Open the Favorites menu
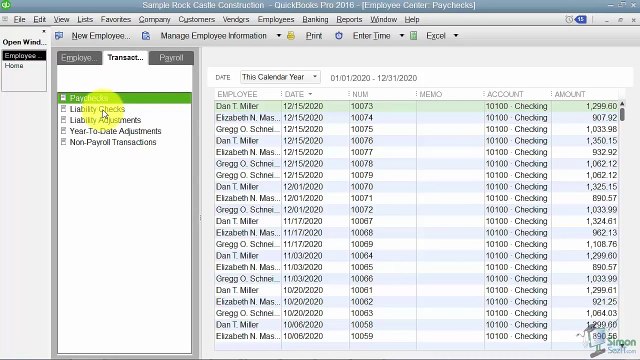640x360 pixels. pos(116,20)
